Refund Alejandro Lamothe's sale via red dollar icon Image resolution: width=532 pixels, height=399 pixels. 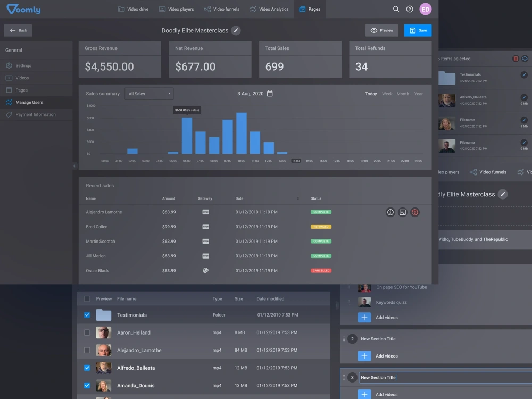415,212
